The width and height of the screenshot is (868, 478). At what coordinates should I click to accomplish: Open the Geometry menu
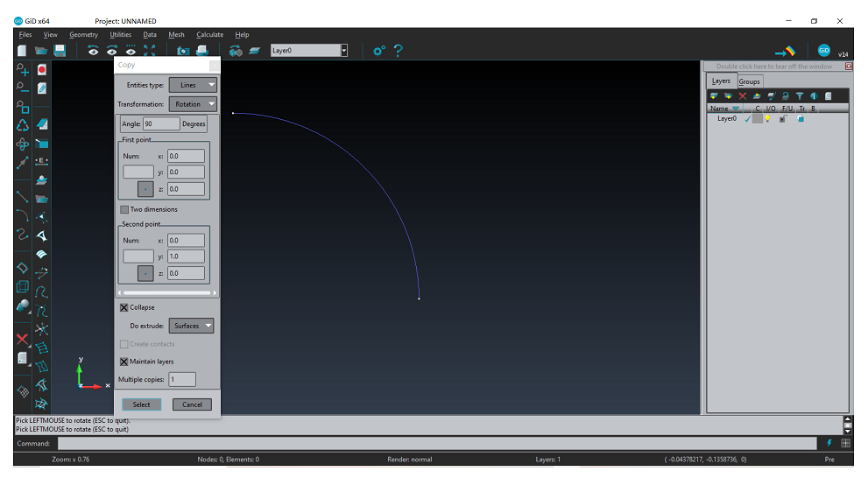(x=83, y=34)
